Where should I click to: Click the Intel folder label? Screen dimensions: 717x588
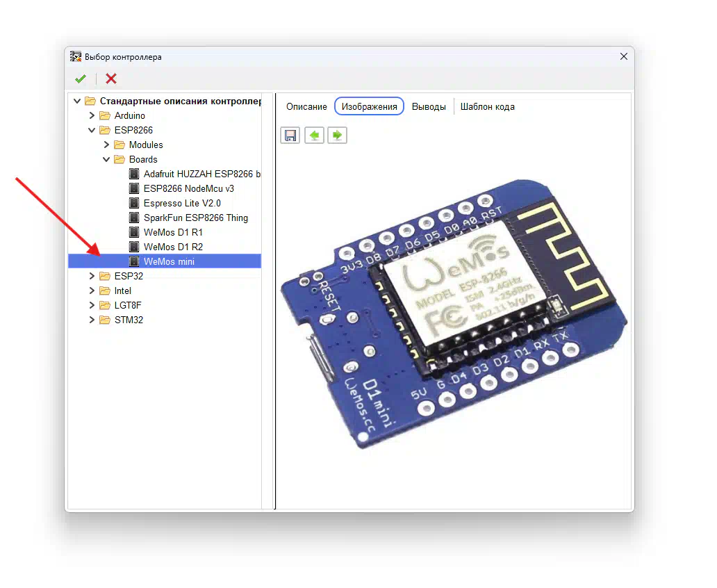click(122, 291)
